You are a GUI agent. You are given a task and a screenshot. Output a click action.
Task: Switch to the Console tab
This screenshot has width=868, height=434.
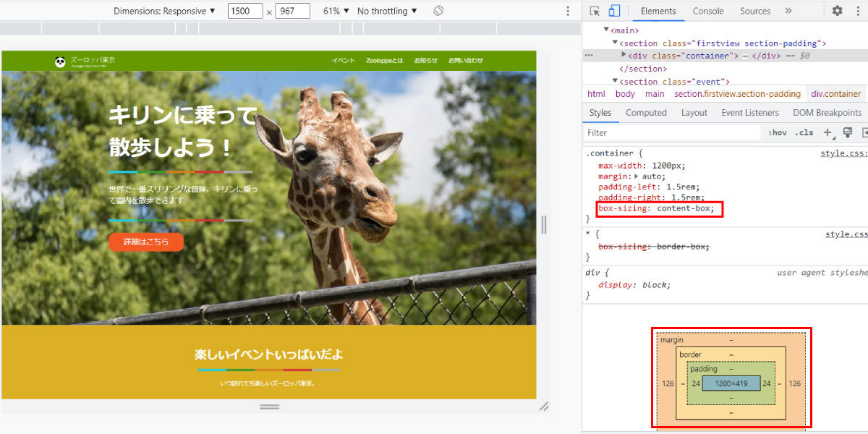tap(708, 11)
